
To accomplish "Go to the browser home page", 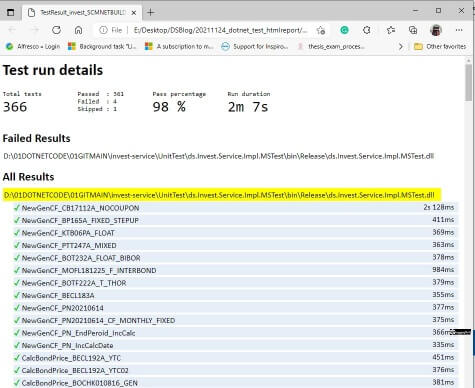I will [78, 30].
